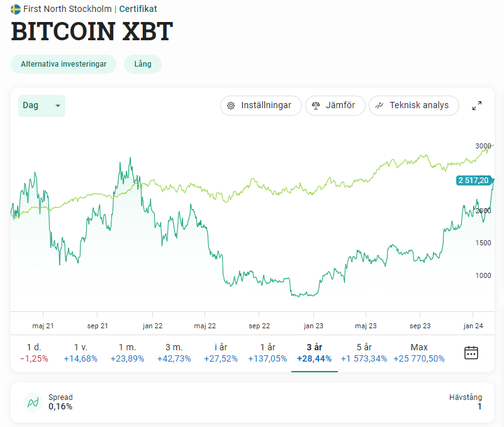Click the Teknisk analys chart icon

(x=379, y=106)
